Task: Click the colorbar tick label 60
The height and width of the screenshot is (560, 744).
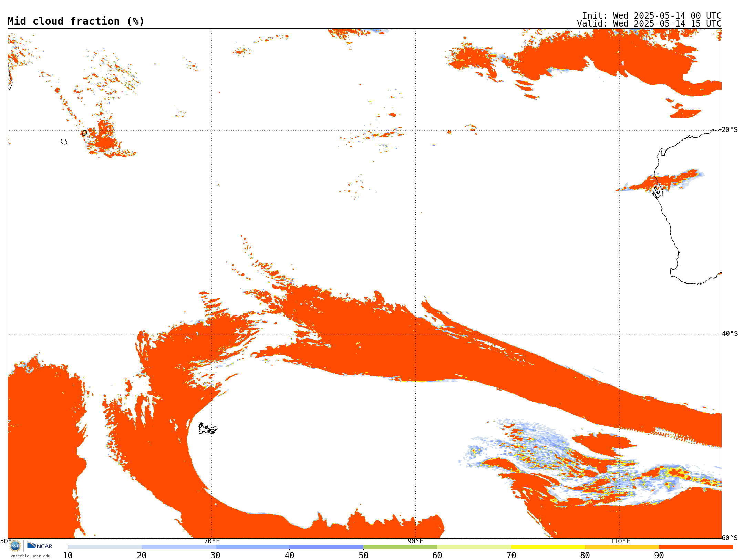Action: [437, 556]
